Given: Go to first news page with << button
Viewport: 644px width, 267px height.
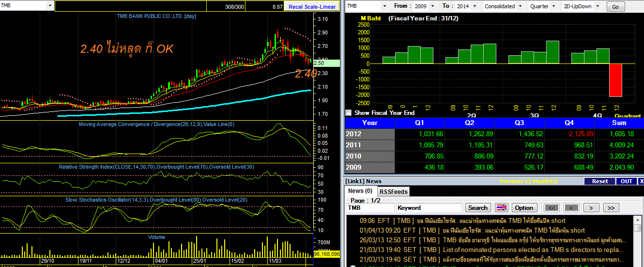Looking at the screenshot, I should pyautogui.click(x=552, y=208).
